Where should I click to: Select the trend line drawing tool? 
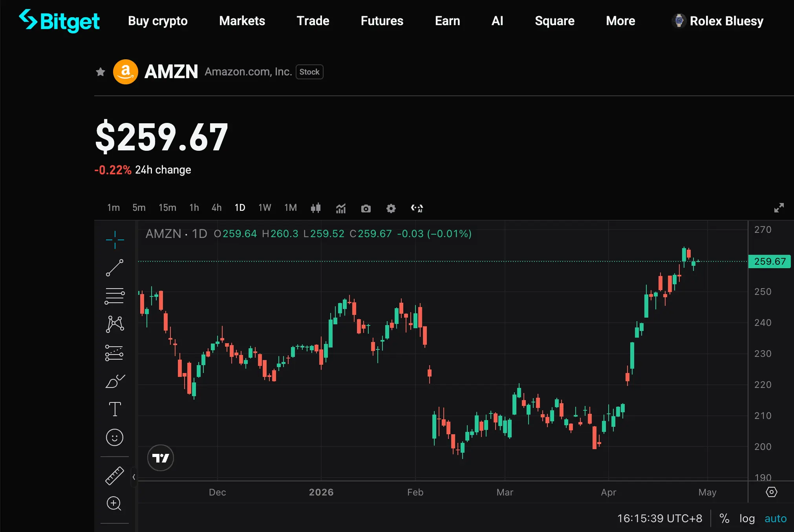115,268
